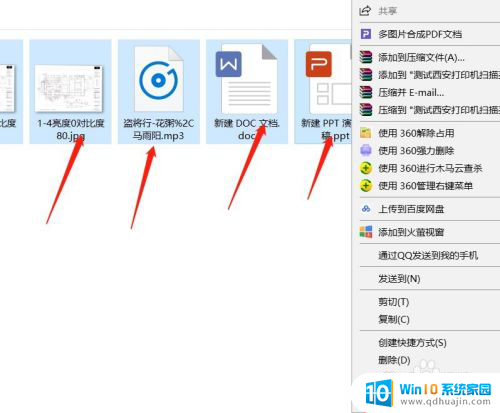Click the file name 新建 PPT 演示文稿.ppt
The image size is (500, 413).
(326, 129)
